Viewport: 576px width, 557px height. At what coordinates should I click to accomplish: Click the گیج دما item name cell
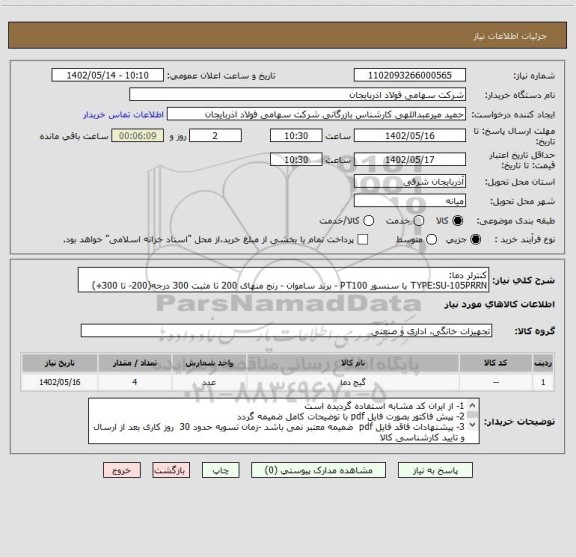click(x=353, y=382)
